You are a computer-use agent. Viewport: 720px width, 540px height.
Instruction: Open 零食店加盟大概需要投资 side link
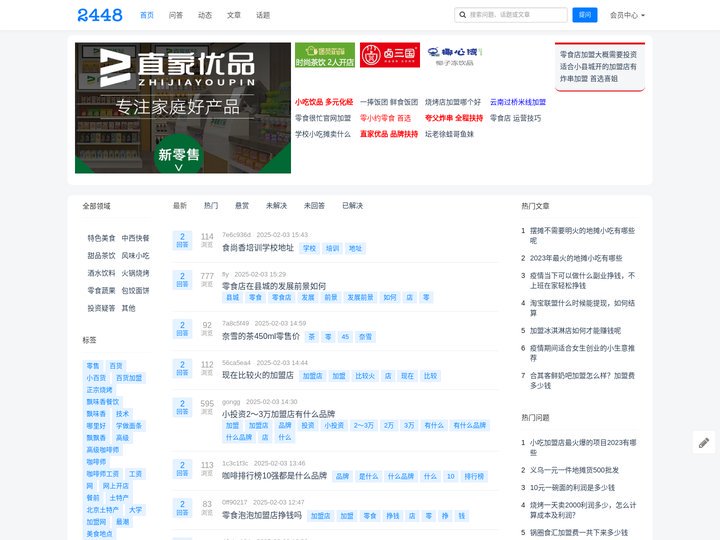tap(598, 54)
